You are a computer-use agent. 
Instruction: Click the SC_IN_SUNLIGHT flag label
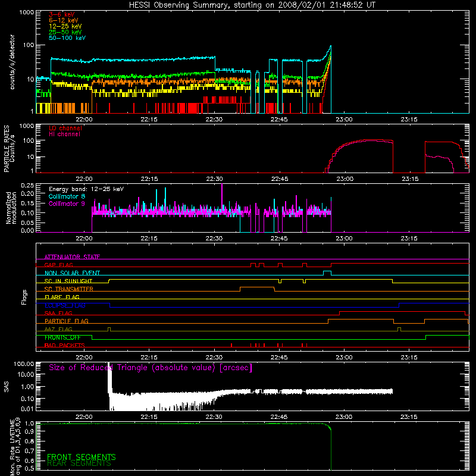tap(68, 281)
